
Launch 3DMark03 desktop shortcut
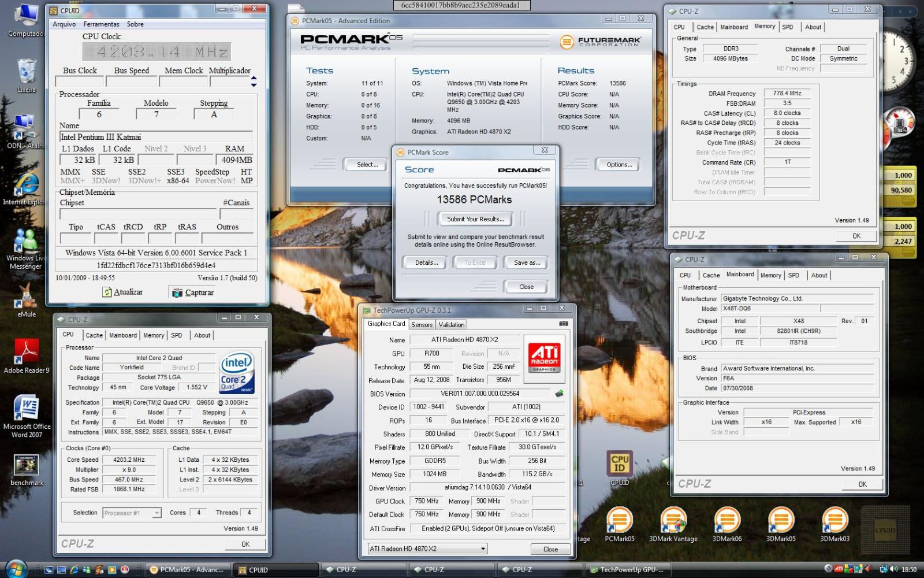(x=834, y=524)
